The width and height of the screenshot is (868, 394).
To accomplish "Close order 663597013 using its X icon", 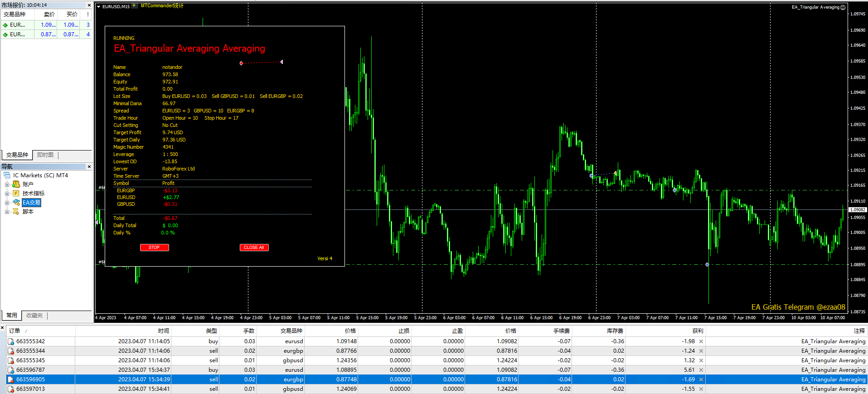I will [x=701, y=389].
